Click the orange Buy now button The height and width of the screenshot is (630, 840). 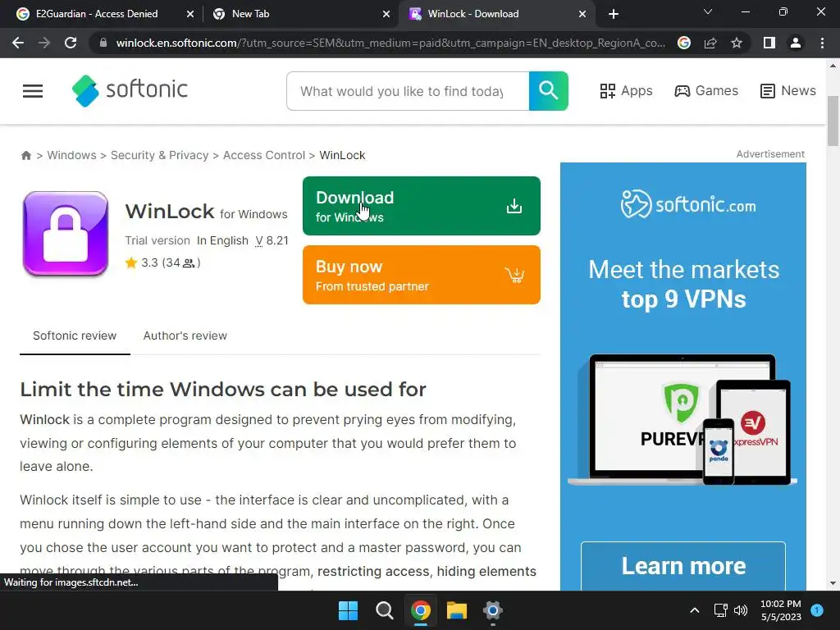pyautogui.click(x=421, y=275)
